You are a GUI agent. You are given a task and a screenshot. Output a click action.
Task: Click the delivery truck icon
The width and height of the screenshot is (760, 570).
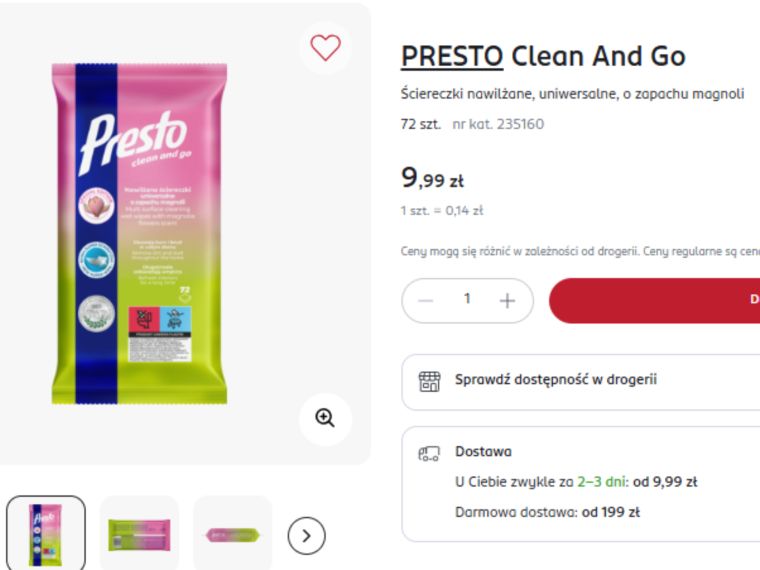(429, 453)
